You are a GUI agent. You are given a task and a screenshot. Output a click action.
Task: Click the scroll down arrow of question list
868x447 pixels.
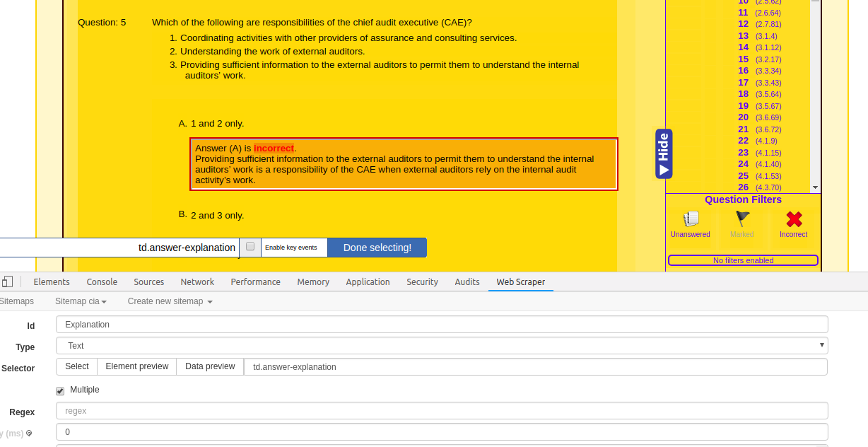[815, 187]
